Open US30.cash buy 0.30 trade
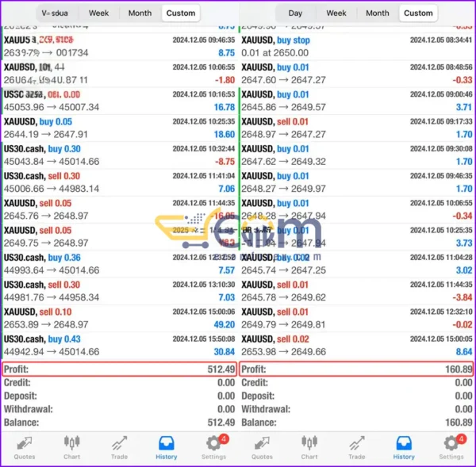Screen dimensions: 476x467 coord(119,155)
